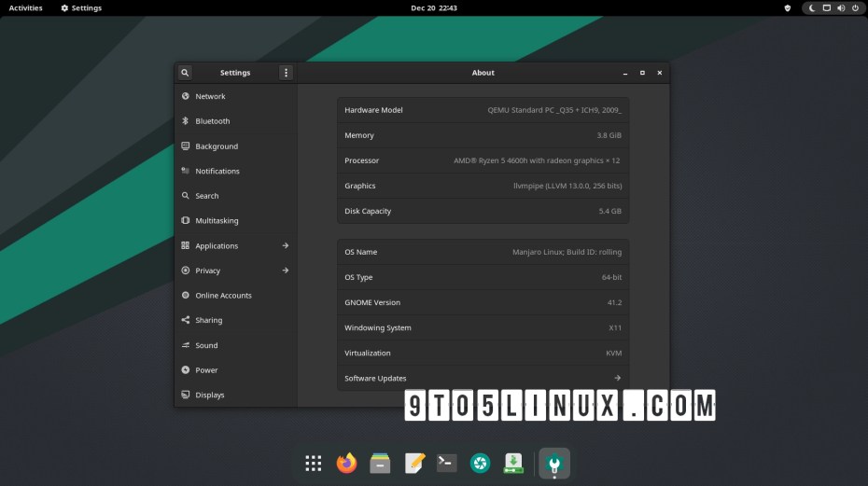Click the OS Name value Manjaro Linux
This screenshot has width=868, height=486.
point(567,252)
